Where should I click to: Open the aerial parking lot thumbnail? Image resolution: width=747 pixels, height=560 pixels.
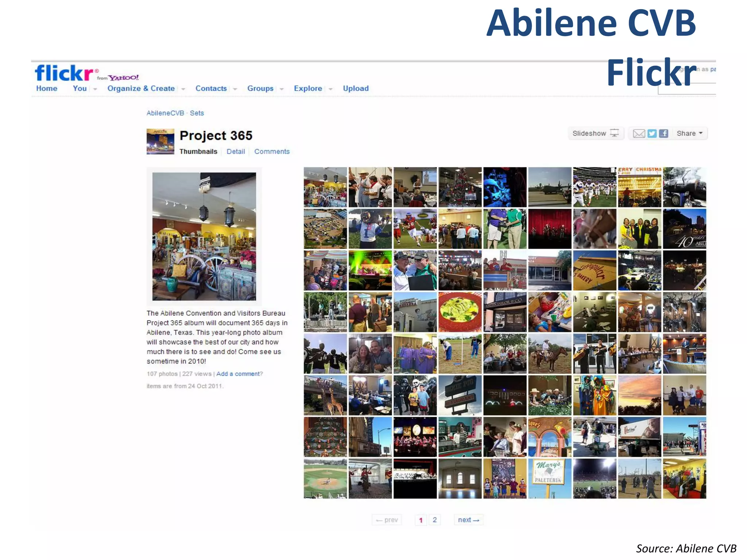325,229
